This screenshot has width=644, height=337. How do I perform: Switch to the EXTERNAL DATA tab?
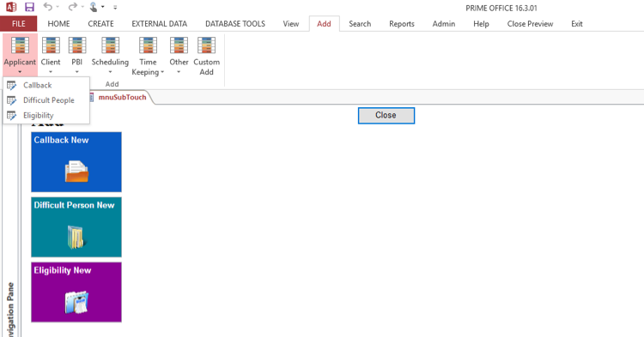[160, 24]
